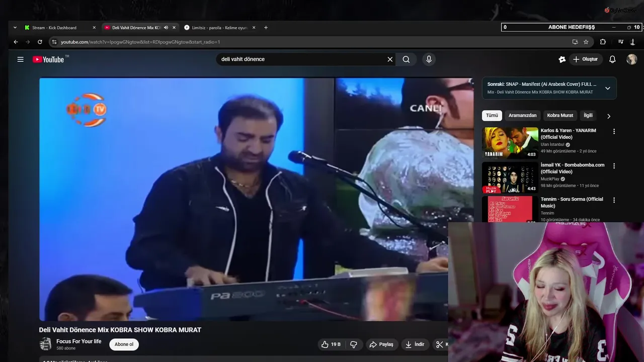The width and height of the screenshot is (644, 362).
Task: Go back with the browser back arrow
Action: pyautogui.click(x=16, y=42)
